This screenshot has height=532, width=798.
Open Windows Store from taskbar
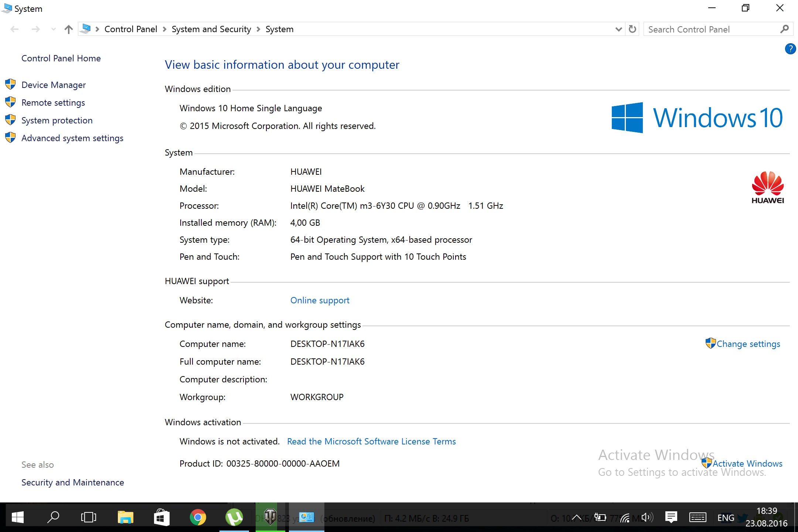[x=161, y=517]
